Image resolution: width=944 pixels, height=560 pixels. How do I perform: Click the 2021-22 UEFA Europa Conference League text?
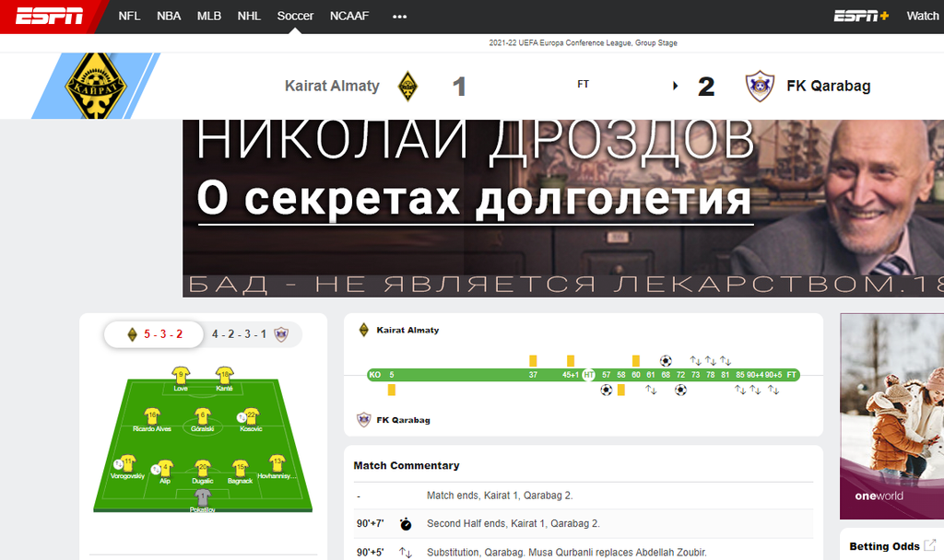tap(583, 42)
